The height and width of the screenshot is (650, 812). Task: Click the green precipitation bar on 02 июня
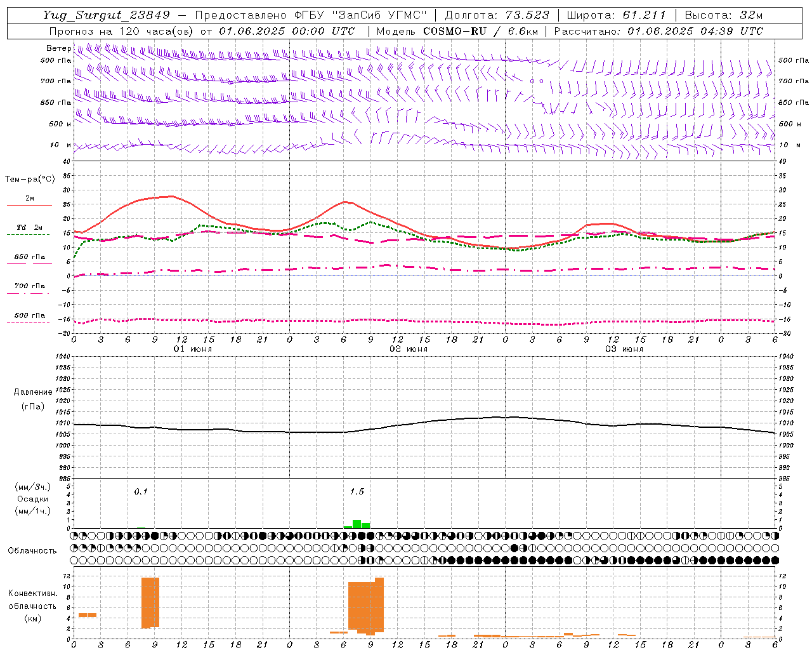click(x=357, y=524)
